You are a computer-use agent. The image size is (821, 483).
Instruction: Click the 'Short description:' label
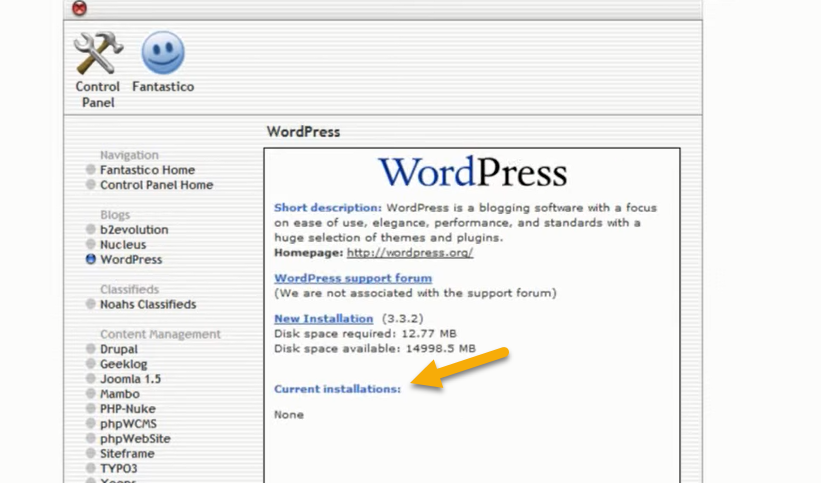328,208
